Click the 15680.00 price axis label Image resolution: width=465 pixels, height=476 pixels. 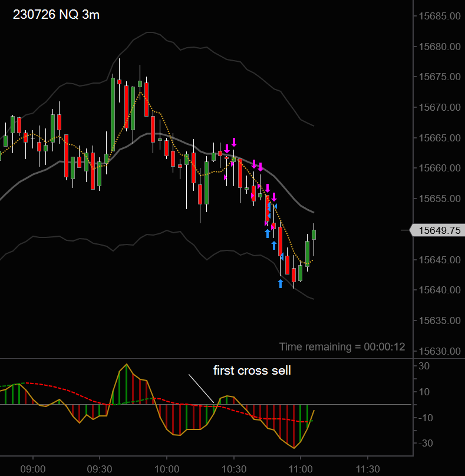(x=440, y=47)
